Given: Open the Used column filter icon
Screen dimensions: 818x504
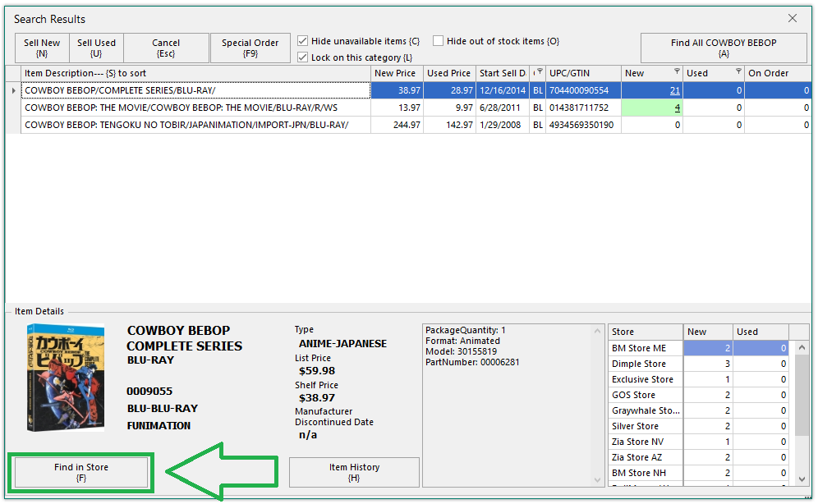Looking at the screenshot, I should pyautogui.click(x=738, y=71).
